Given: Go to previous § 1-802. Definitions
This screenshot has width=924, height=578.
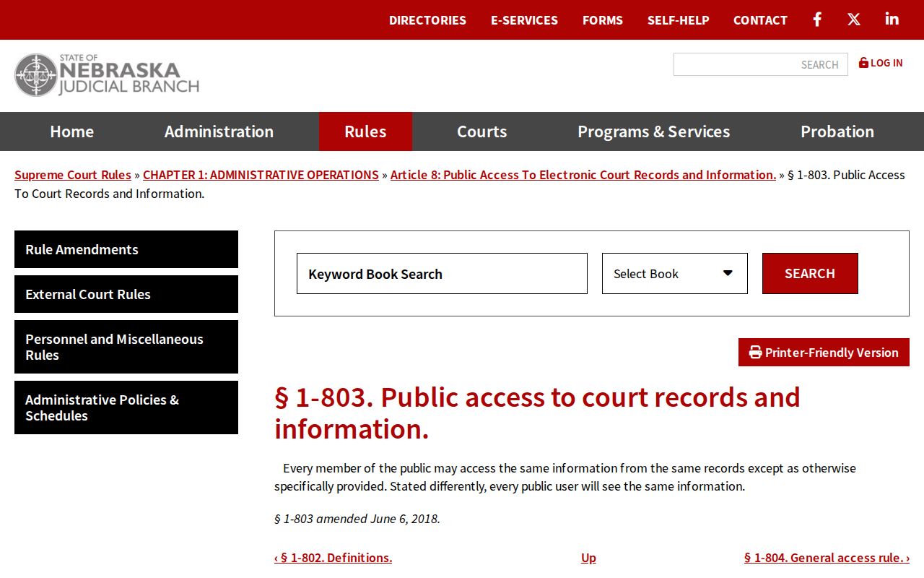Looking at the screenshot, I should coord(334,558).
